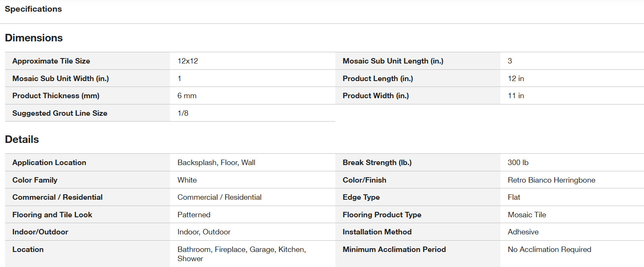This screenshot has width=644, height=267.
Task: Click the Backsplash, Floor, Wall value
Action: [216, 163]
